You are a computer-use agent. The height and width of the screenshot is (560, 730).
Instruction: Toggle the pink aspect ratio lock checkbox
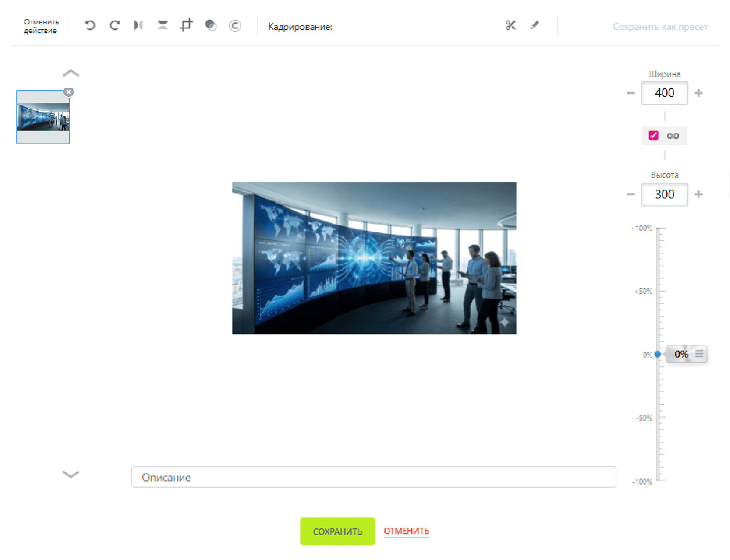coord(653,136)
